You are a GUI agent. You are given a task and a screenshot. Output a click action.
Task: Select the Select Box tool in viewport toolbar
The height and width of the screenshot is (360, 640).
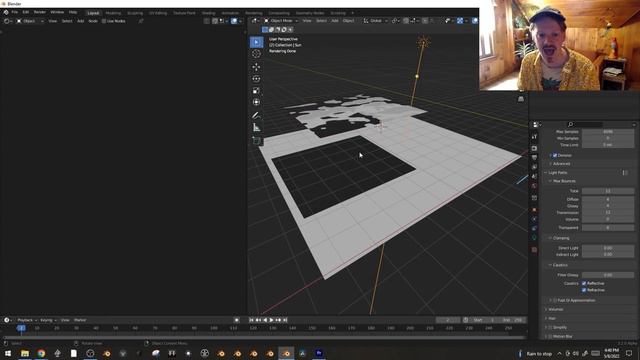tap(256, 42)
